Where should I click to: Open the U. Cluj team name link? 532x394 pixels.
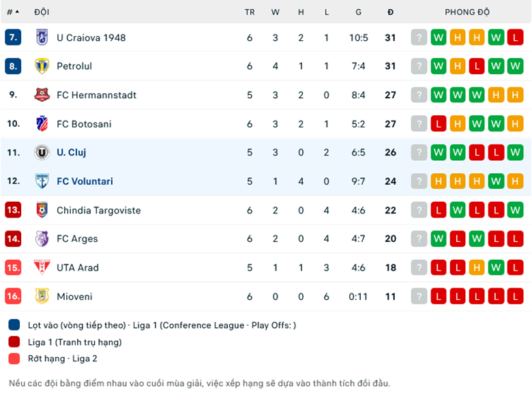pos(71,153)
